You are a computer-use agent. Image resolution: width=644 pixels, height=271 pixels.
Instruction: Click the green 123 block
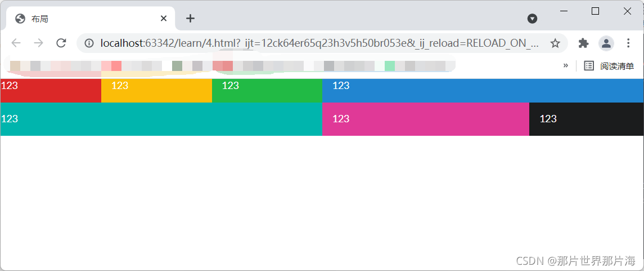[267, 91]
